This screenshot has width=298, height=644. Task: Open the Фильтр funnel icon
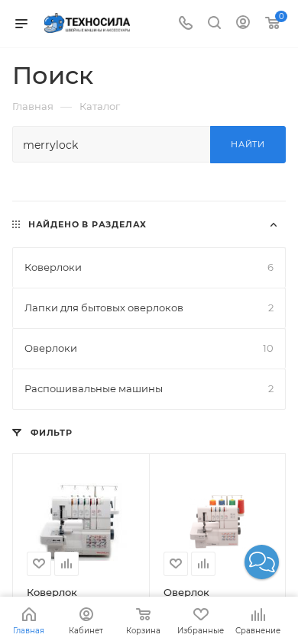[x=17, y=433]
